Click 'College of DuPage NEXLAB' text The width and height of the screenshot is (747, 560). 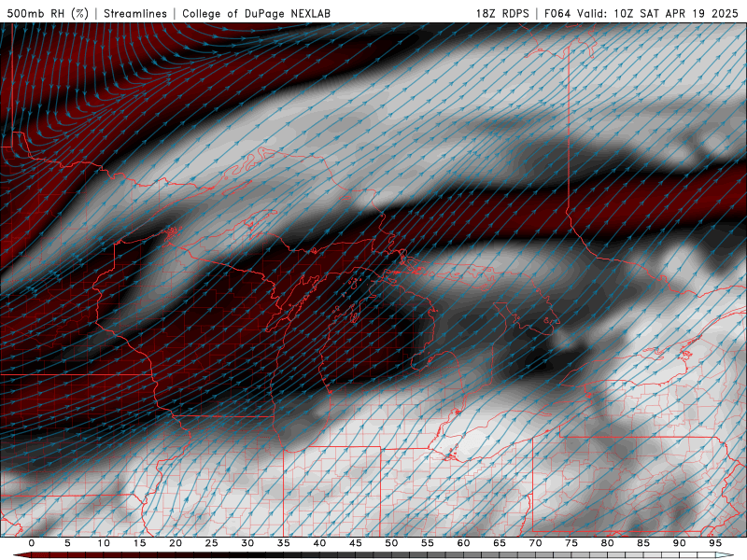[256, 13]
